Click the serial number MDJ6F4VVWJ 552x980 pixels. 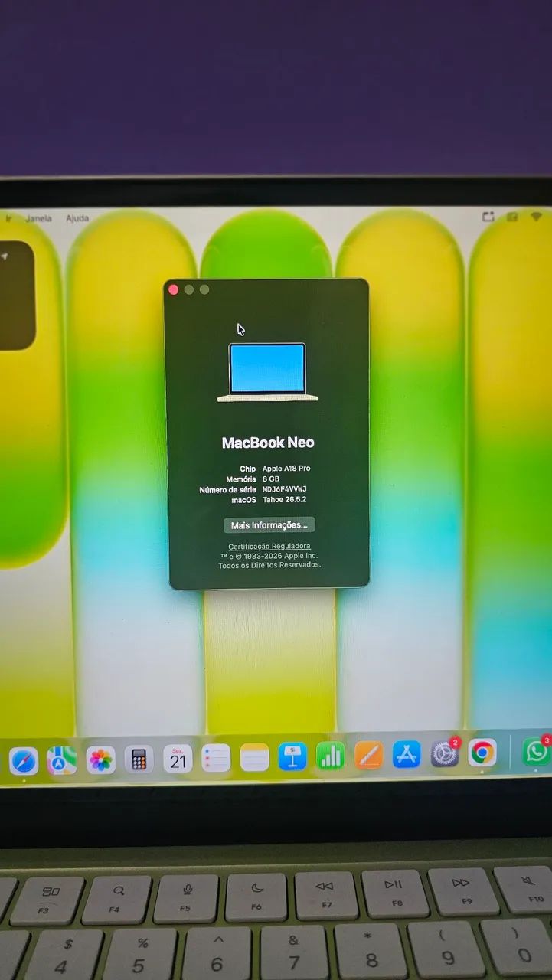(285, 489)
